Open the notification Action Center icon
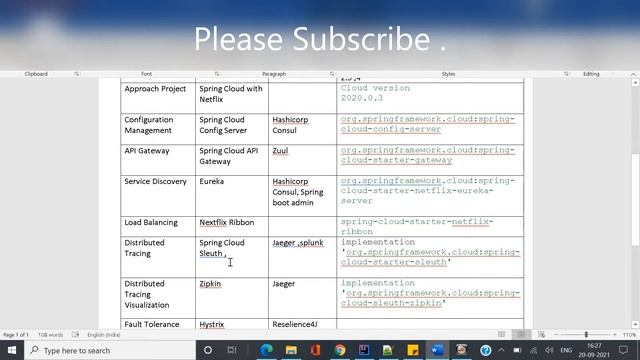 tap(623, 350)
